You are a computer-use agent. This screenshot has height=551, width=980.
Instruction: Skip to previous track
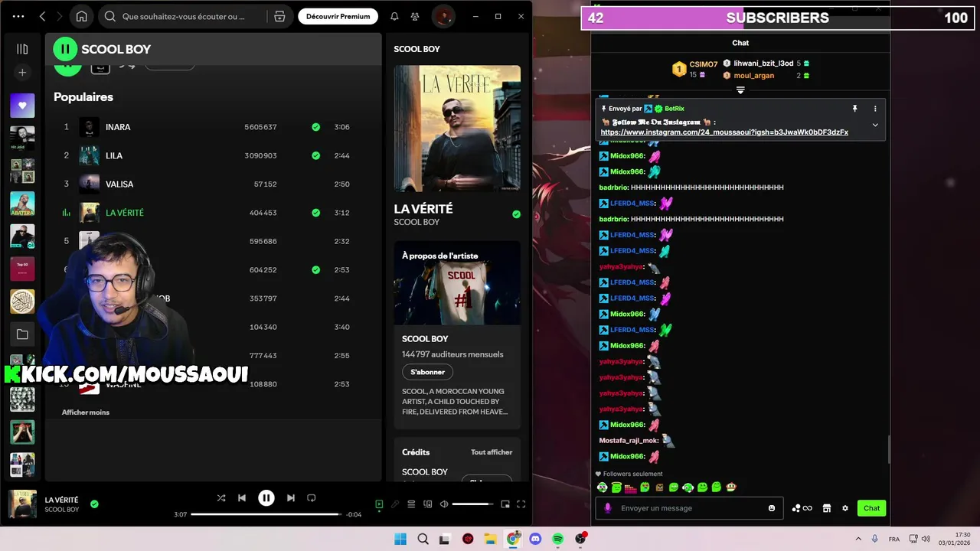(x=242, y=498)
